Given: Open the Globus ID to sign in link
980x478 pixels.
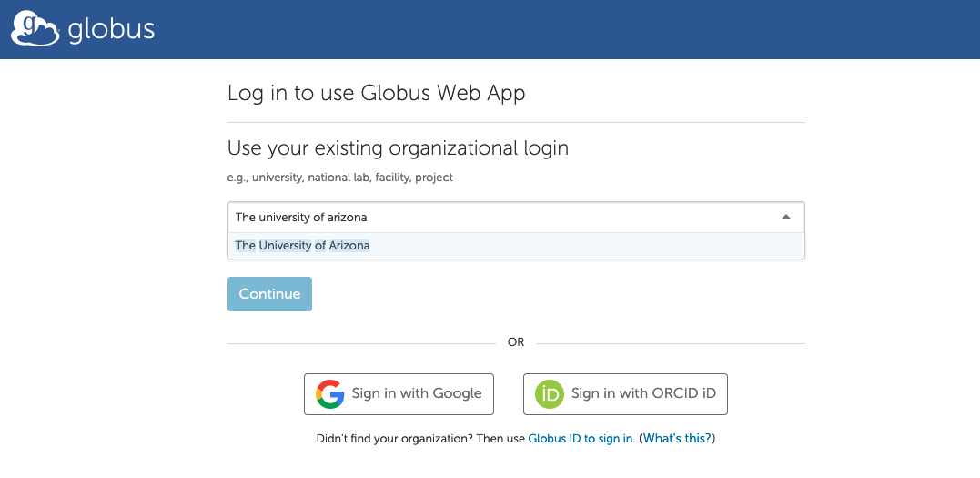Looking at the screenshot, I should click(581, 439).
